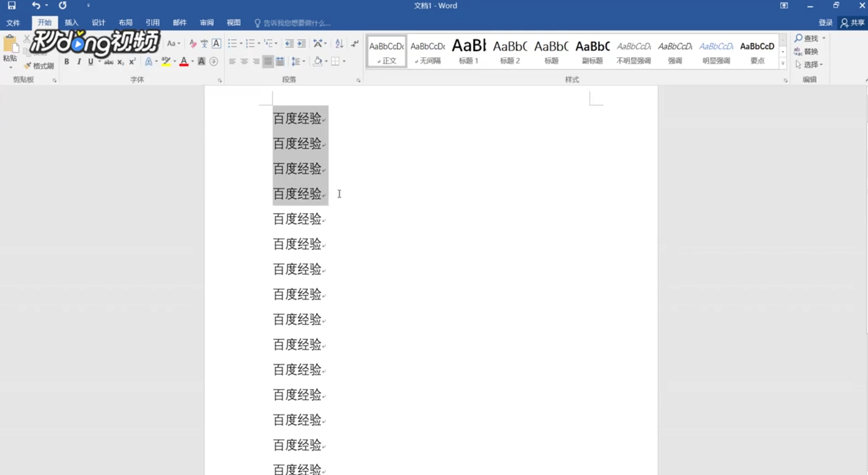Click the Paste clipboard icon
Image resolution: width=868 pixels, height=475 pixels.
(x=10, y=44)
